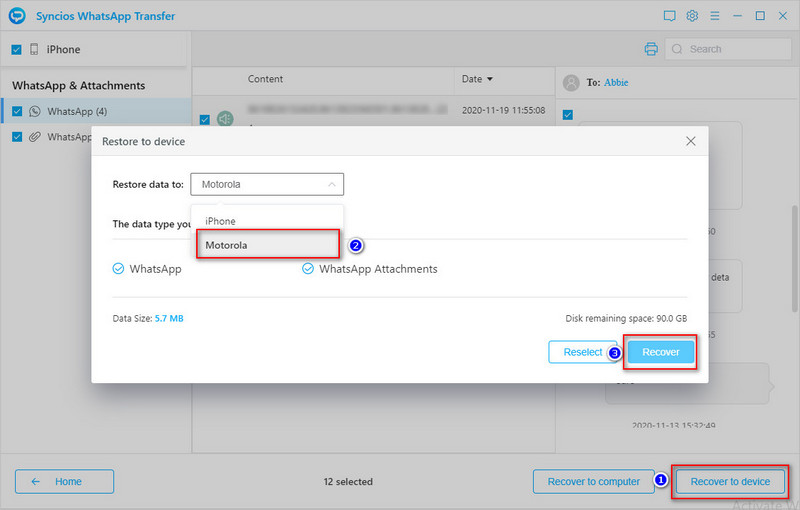
Task: Click the Syncios WhatsApp Transfer logo
Action: tap(17, 15)
